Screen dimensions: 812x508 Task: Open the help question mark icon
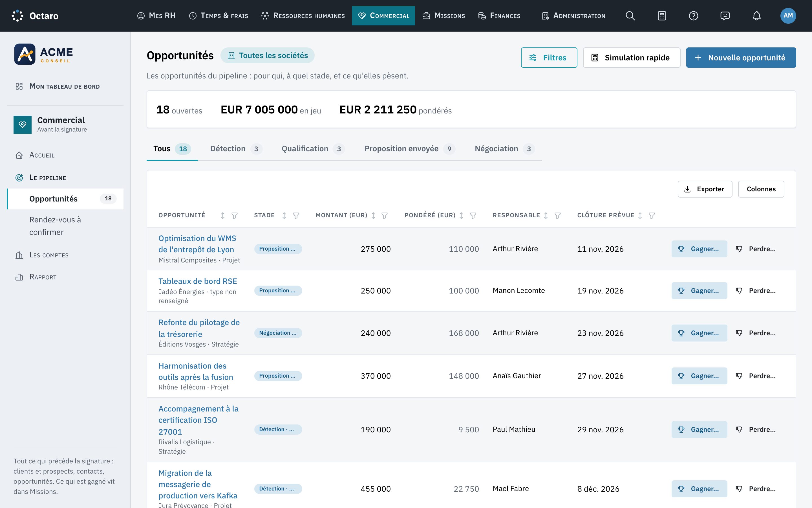693,16
